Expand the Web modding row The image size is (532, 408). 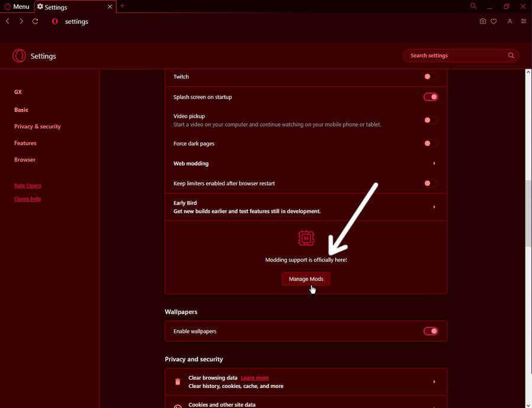coord(306,164)
